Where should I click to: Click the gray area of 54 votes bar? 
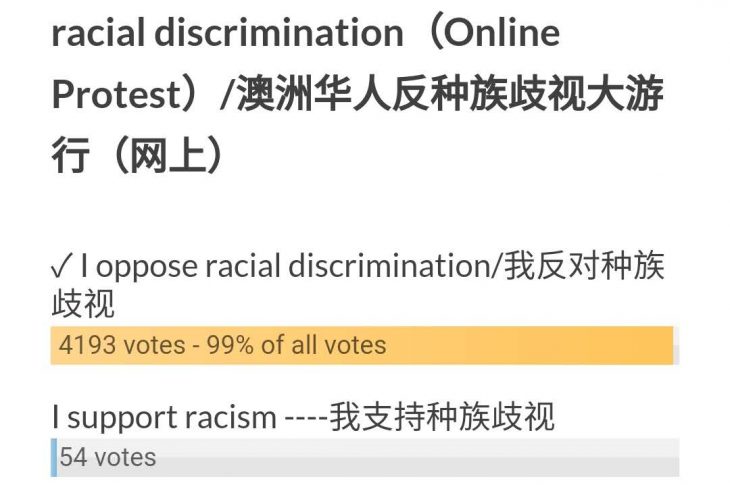click(420, 457)
